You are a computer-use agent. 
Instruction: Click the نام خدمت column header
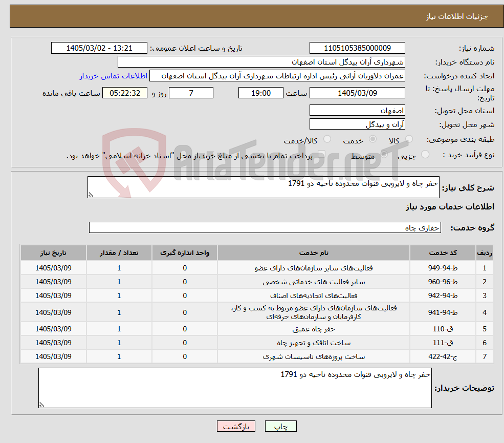click(x=314, y=253)
